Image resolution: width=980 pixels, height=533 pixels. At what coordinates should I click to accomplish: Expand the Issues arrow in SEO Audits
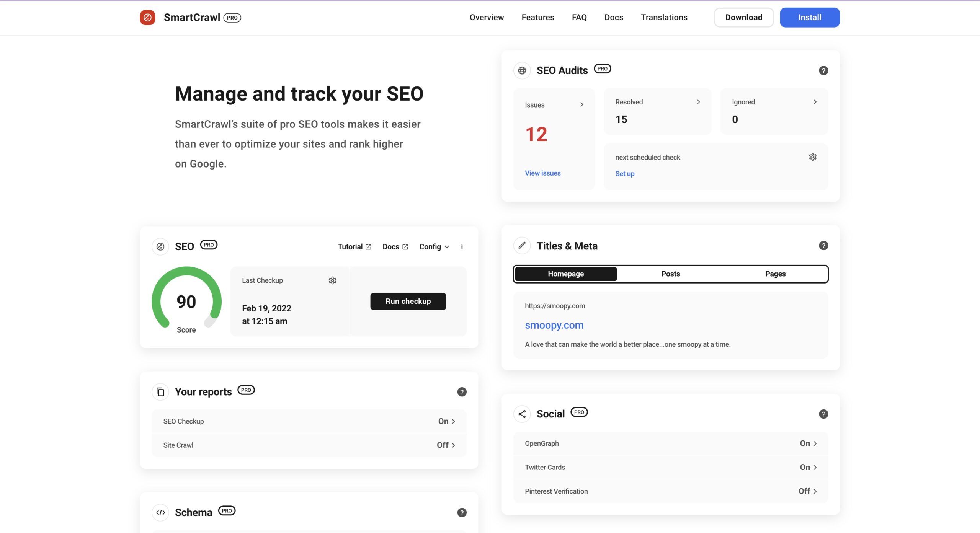point(580,105)
